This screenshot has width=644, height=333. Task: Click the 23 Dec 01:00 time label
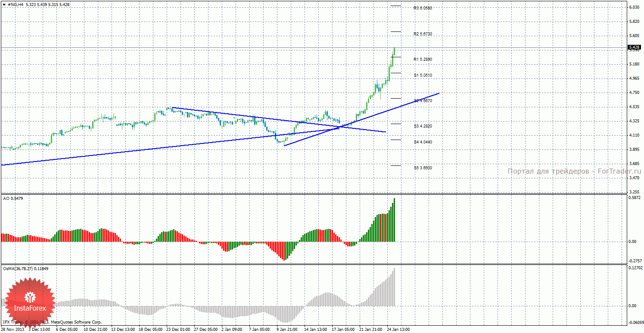(178, 330)
